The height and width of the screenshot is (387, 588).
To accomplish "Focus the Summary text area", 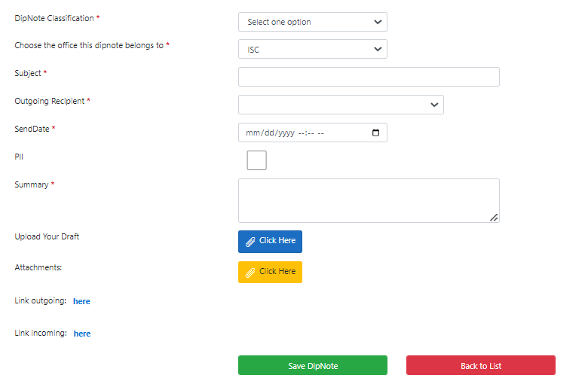I will [369, 200].
